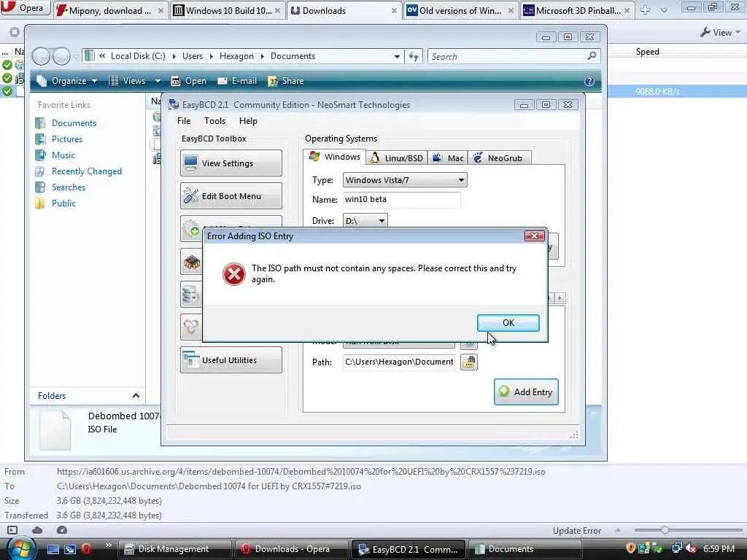Screen dimensions: 747x560
Task: Click E-mail in the Explorer toolbar
Action: tap(237, 81)
